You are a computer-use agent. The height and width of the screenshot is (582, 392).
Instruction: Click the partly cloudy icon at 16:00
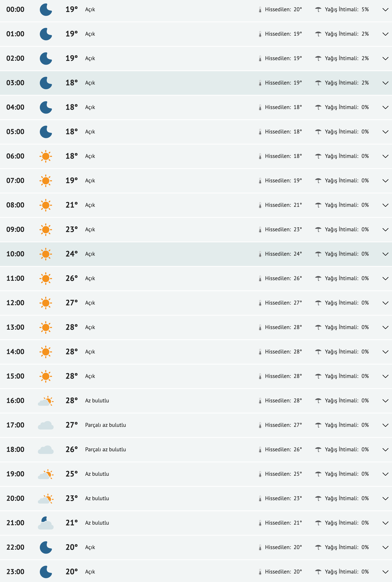(46, 401)
